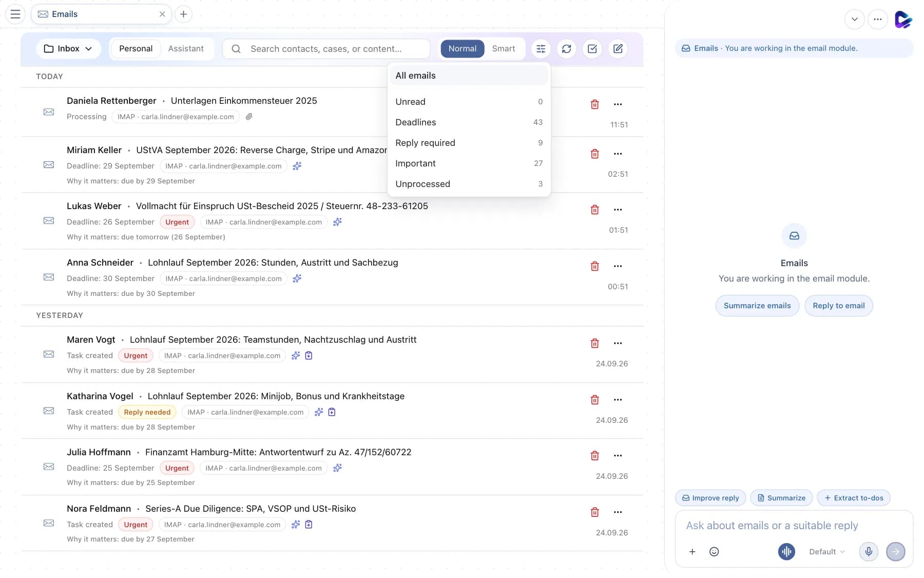Screen dimensions: 924x578
Task: Click task clipboard icon on Maren Vogt email
Action: [309, 356]
